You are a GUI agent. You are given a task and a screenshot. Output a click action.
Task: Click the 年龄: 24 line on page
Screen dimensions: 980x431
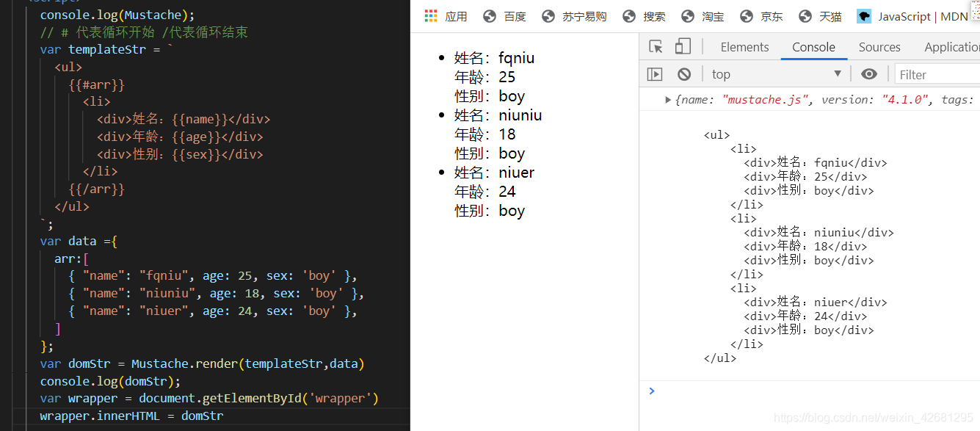click(x=484, y=191)
